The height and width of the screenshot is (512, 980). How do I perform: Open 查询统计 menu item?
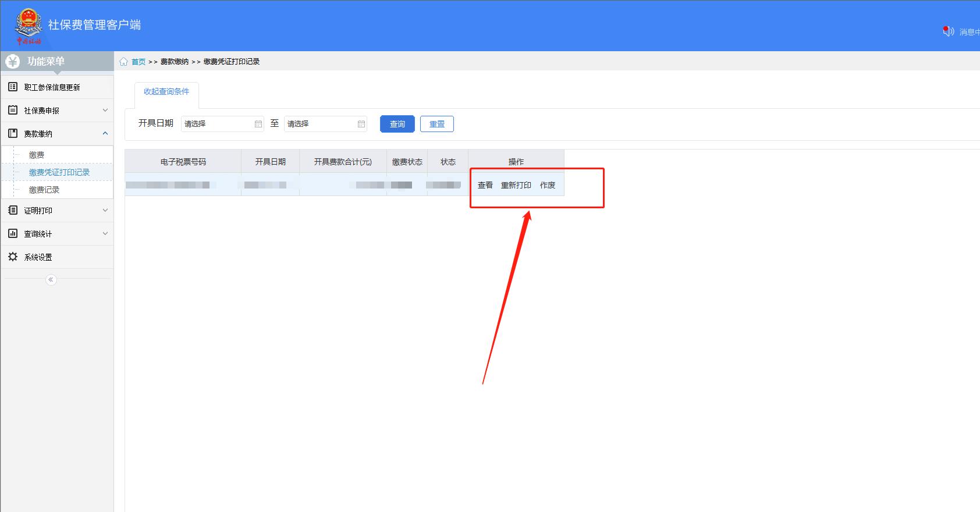57,234
